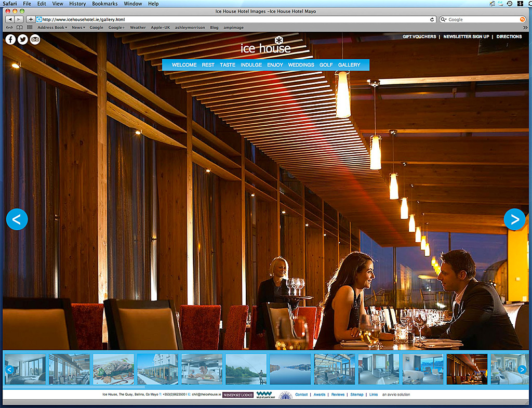Open the Ice House Facebook icon
The height and width of the screenshot is (408, 532).
click(x=10, y=38)
